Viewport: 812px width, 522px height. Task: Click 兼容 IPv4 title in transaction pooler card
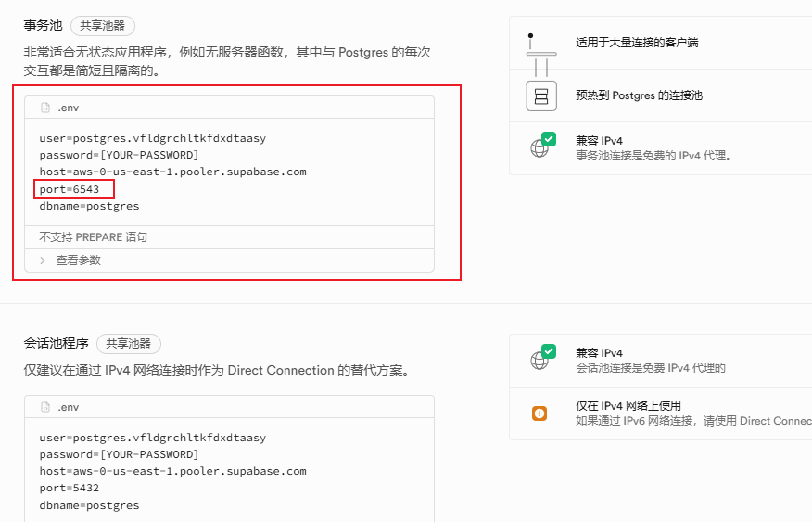coord(599,141)
